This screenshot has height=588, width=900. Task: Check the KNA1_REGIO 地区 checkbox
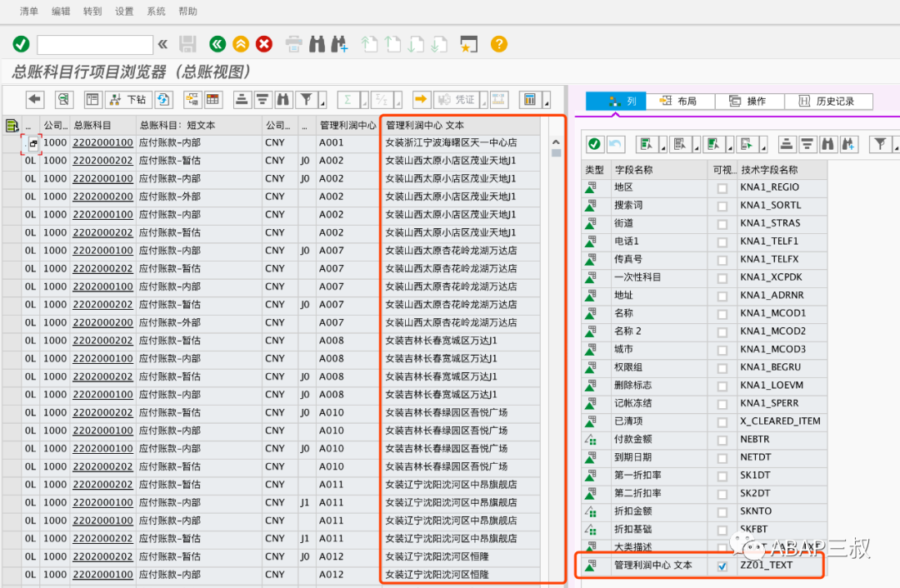(722, 188)
